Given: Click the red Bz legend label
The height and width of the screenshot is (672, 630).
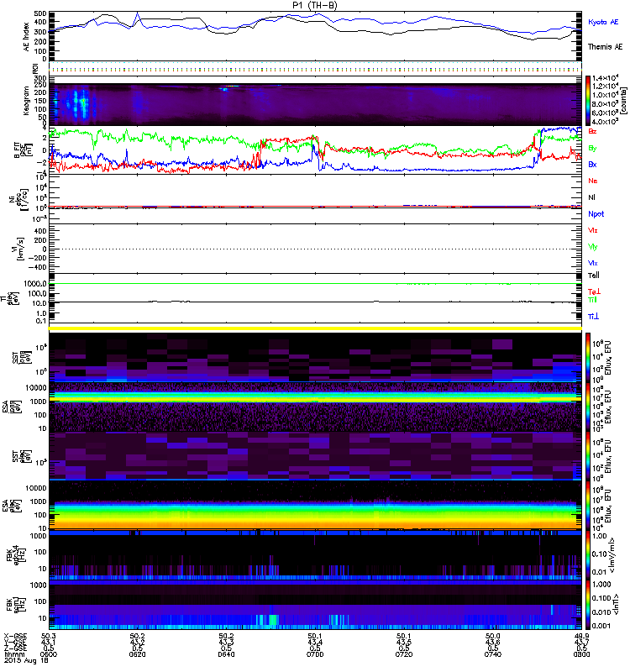Looking at the screenshot, I should (x=592, y=131).
